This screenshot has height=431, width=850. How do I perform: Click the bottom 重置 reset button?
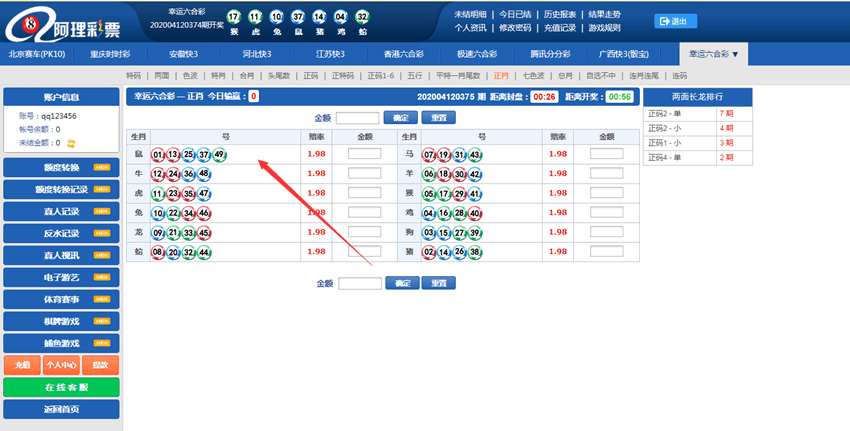(436, 283)
